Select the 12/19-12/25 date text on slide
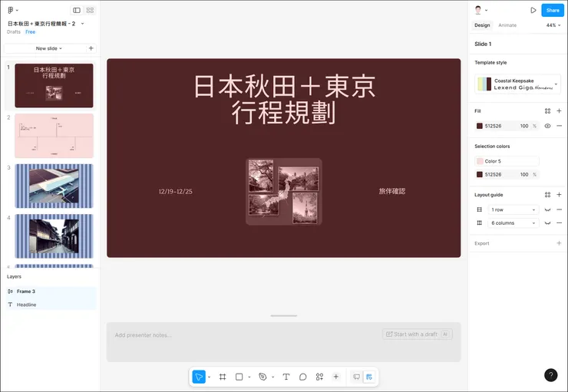The width and height of the screenshot is (568, 392). 175,192
